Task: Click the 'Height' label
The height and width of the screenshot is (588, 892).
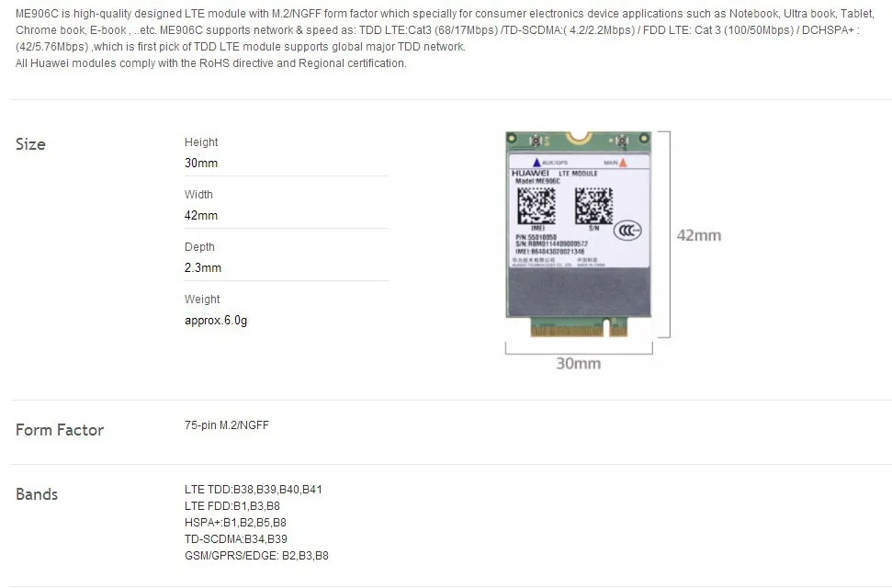Action: (201, 141)
